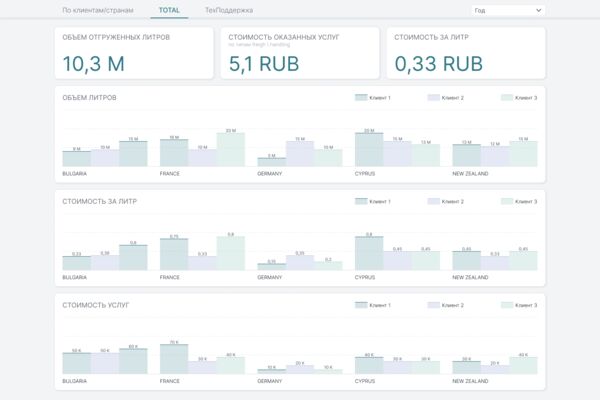Viewport: 600px width, 400px height.
Task: Select Клиент 3 France bar in Объем литров chart
Action: (x=231, y=150)
